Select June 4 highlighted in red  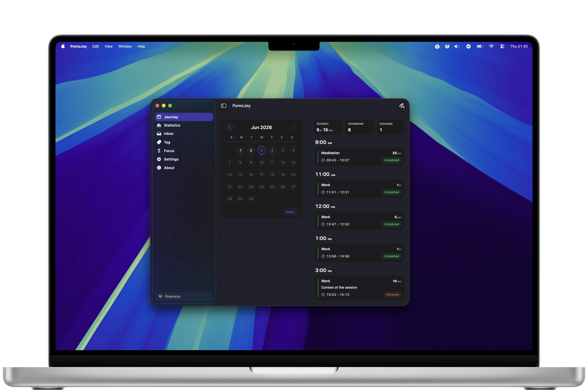(x=272, y=150)
